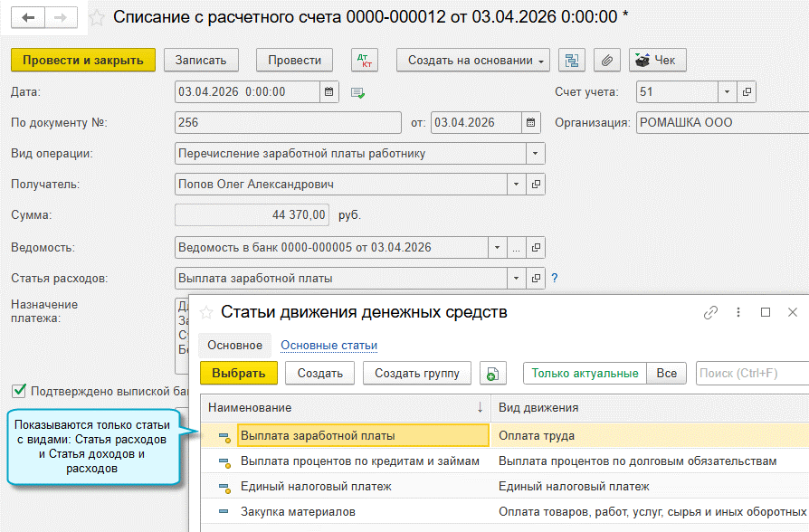
Task: Click cell Выплата процентов по долговым обязательствам
Action: (650, 461)
